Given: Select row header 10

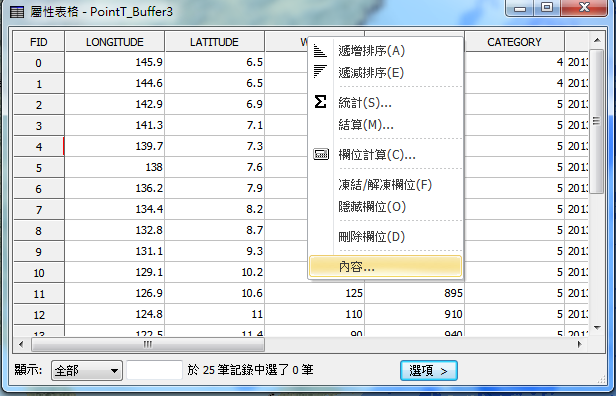Looking at the screenshot, I should pyautogui.click(x=38, y=273).
